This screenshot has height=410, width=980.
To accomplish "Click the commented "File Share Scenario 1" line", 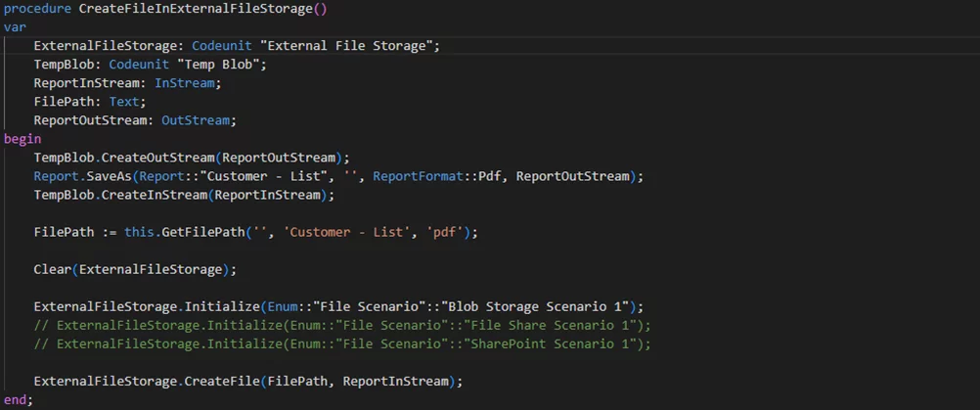I will coord(341,325).
